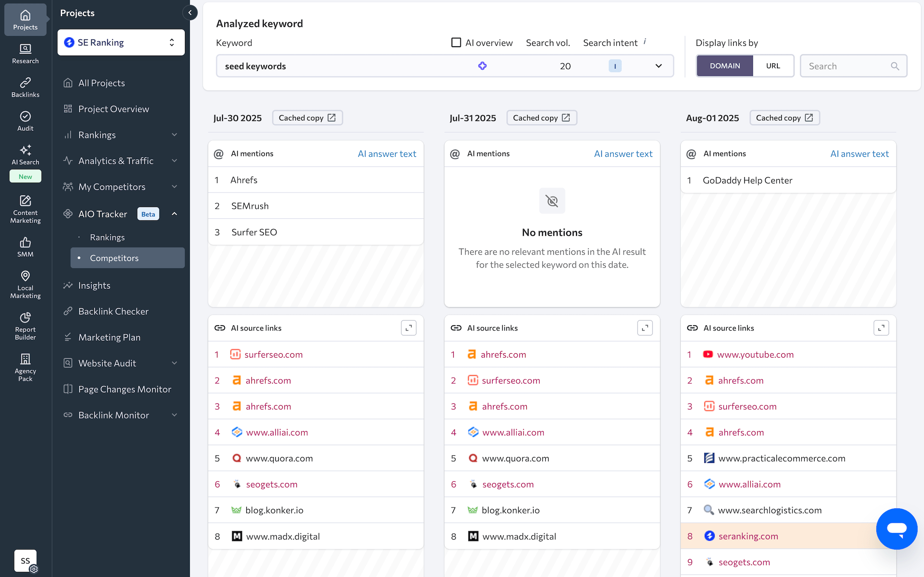Image resolution: width=924 pixels, height=577 pixels.
Task: Expand AI source links panel for Jul-31 2025
Action: pyautogui.click(x=645, y=328)
